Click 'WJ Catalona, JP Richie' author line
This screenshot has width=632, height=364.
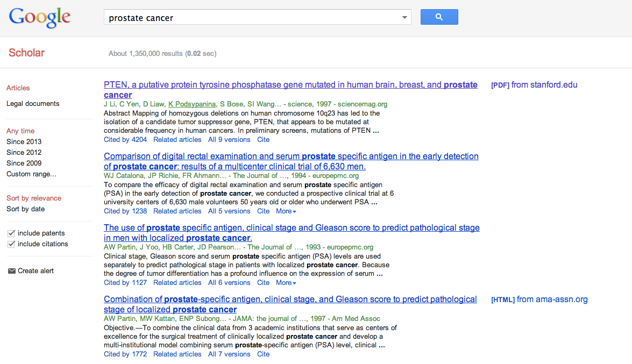click(x=231, y=176)
